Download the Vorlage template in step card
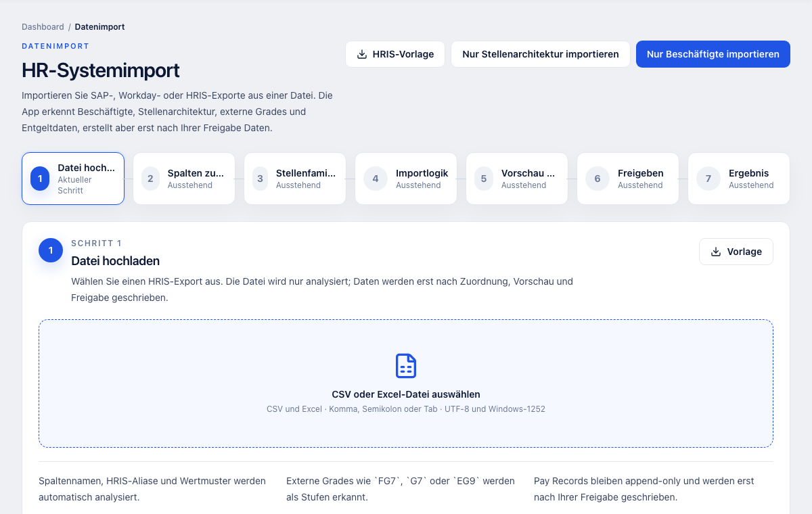The height and width of the screenshot is (514, 812). [x=736, y=252]
